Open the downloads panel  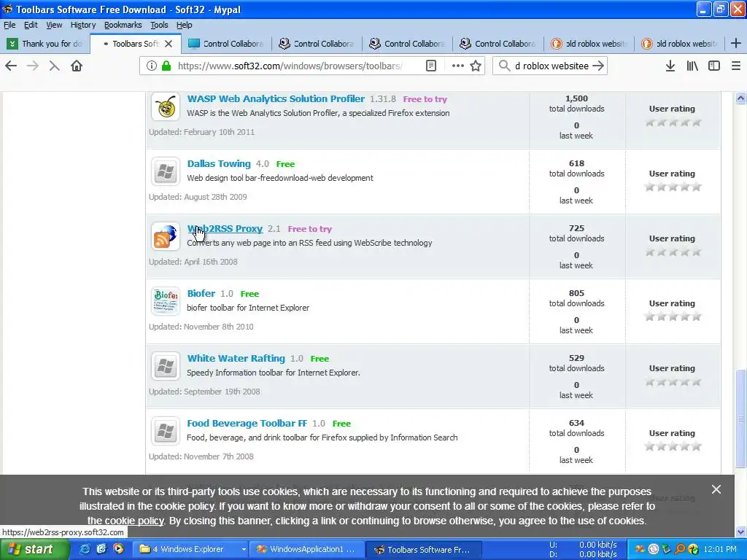670,66
